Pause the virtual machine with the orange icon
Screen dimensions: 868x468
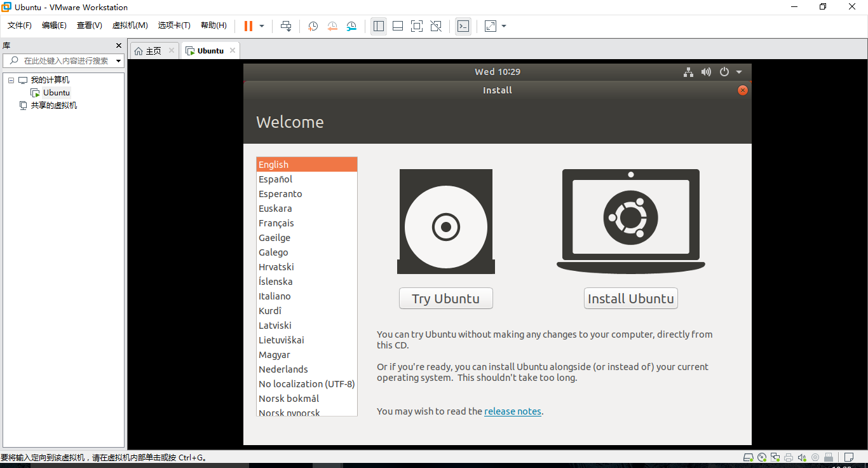(248, 26)
